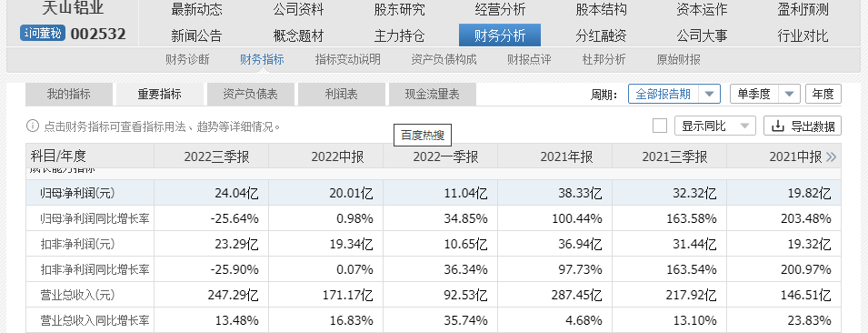Viewport: 868px width, 333px height.
Task: Go to 杜邦分析 submenu
Action: [604, 59]
